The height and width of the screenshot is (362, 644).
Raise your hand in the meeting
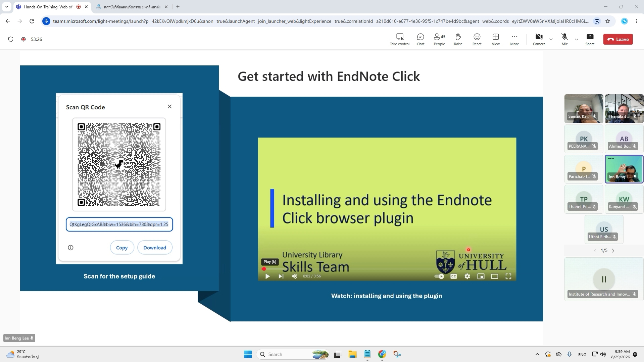tap(458, 39)
